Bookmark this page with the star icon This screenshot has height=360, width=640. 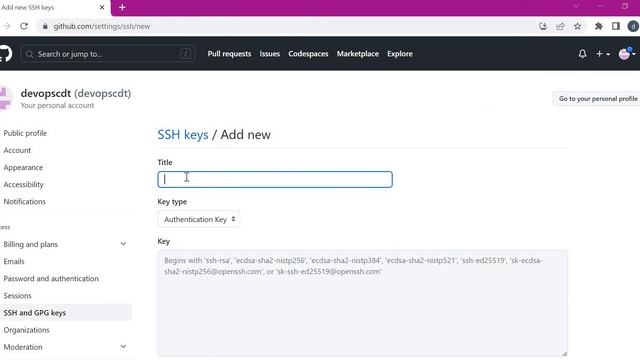coord(577,26)
